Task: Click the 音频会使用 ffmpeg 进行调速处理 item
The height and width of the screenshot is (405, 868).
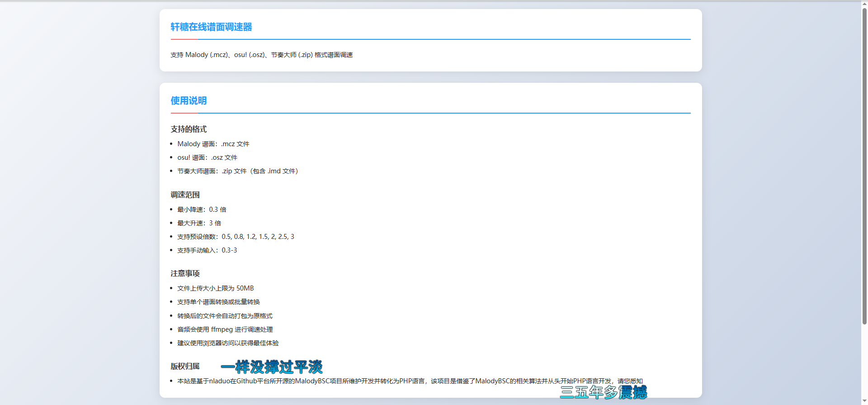Action: coord(225,329)
